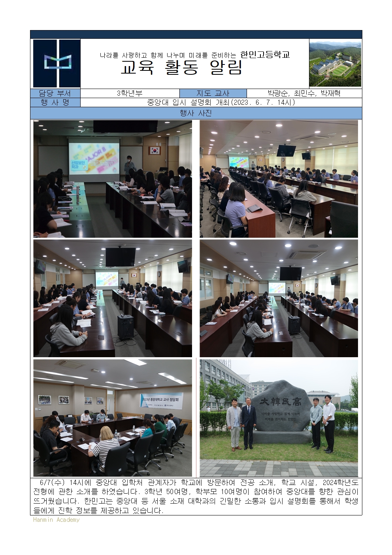Click the aerial campus photo in header
This screenshot has height=555, width=392.
tap(335, 64)
